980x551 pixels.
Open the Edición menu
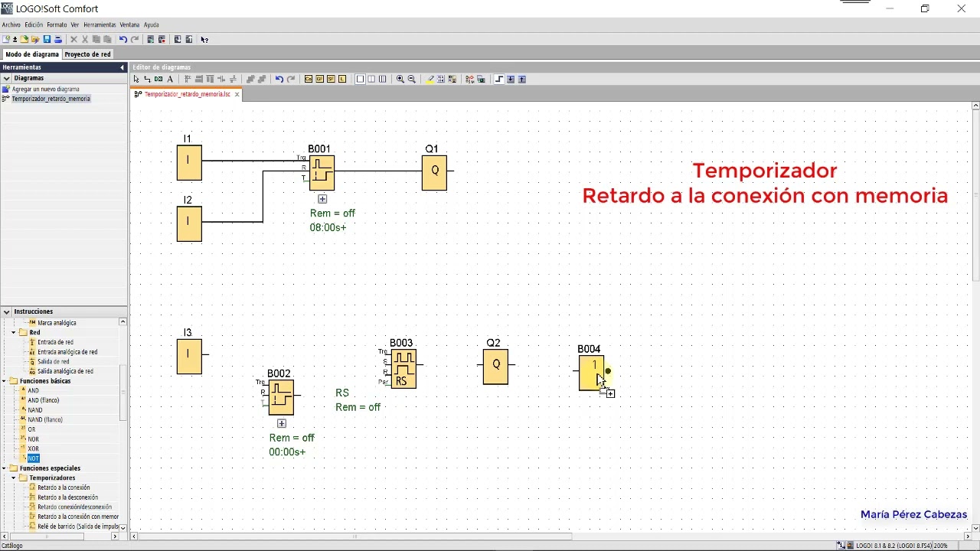pyautogui.click(x=34, y=24)
